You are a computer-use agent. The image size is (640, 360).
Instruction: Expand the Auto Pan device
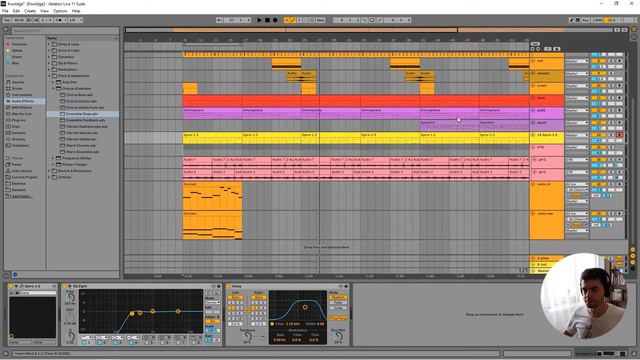53,82
